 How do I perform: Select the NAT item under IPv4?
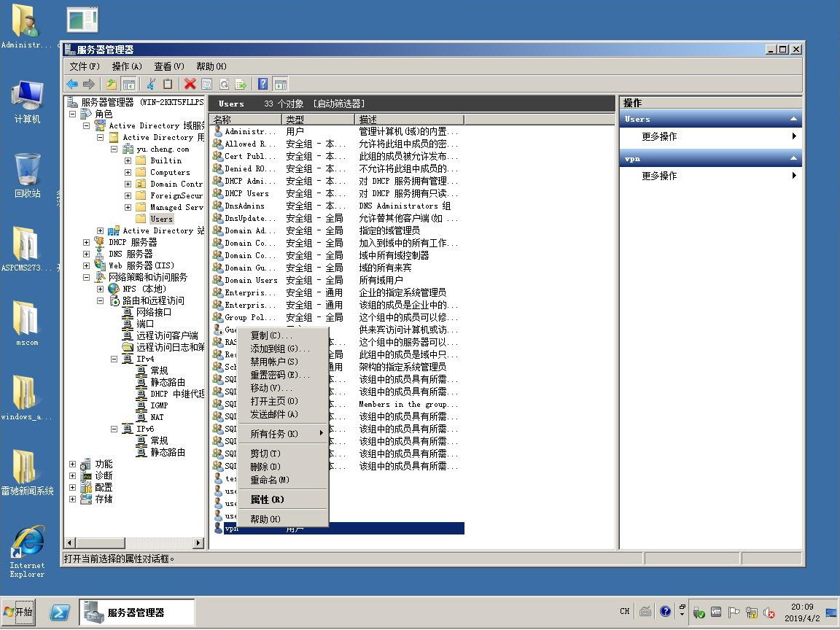pyautogui.click(x=157, y=417)
